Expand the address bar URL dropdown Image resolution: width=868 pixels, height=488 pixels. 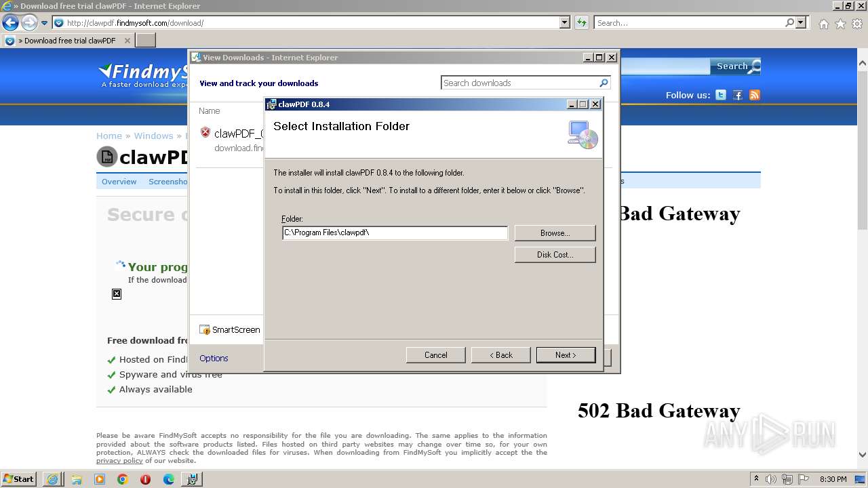pyautogui.click(x=565, y=22)
